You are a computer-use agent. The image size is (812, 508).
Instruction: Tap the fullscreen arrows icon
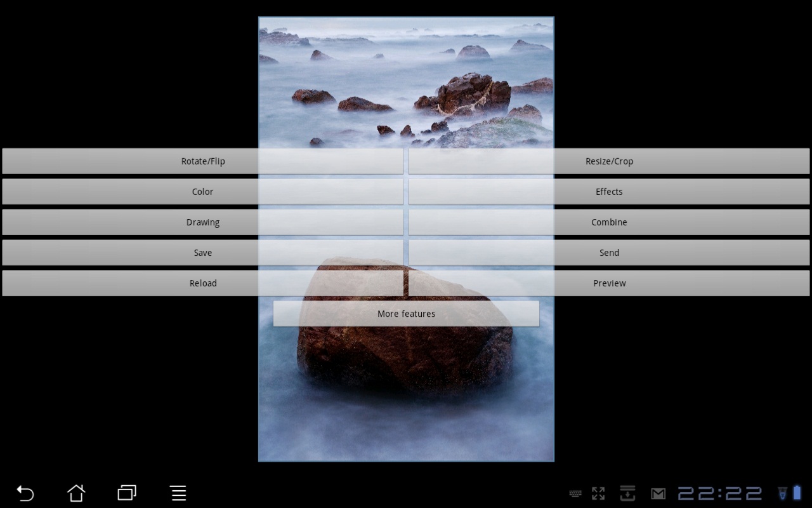click(x=598, y=493)
